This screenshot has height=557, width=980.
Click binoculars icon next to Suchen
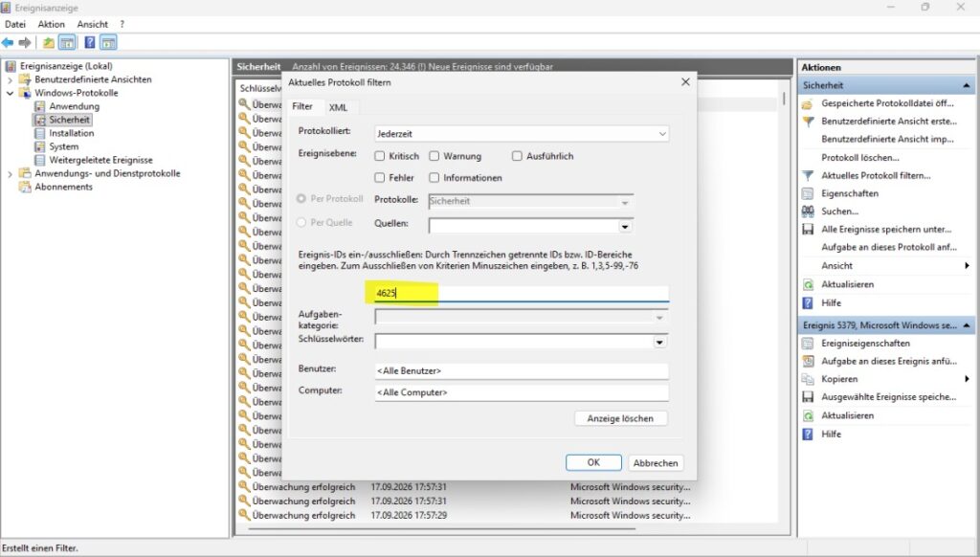[808, 212]
